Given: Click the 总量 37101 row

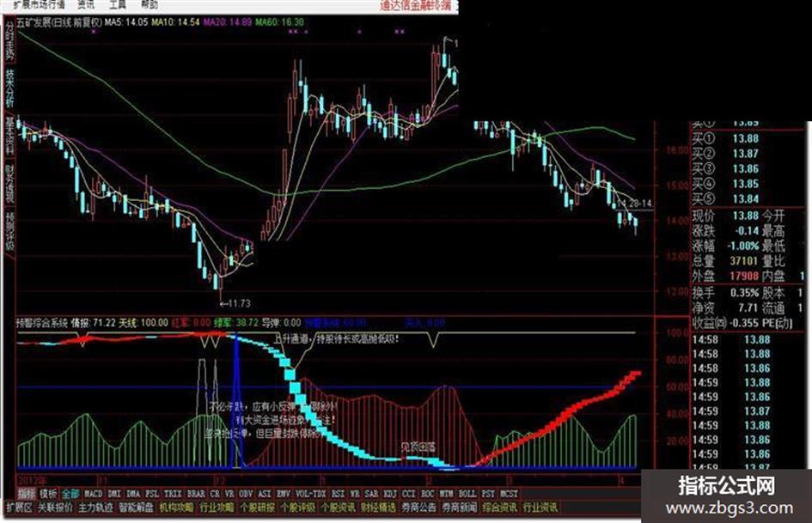Looking at the screenshot, I should coord(725,260).
